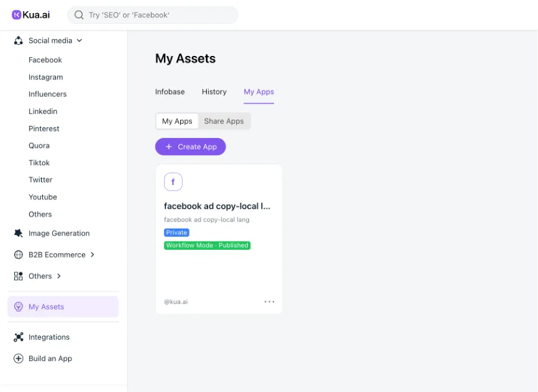Click the Social media sidebar icon
Image resolution: width=538 pixels, height=392 pixels.
click(18, 40)
